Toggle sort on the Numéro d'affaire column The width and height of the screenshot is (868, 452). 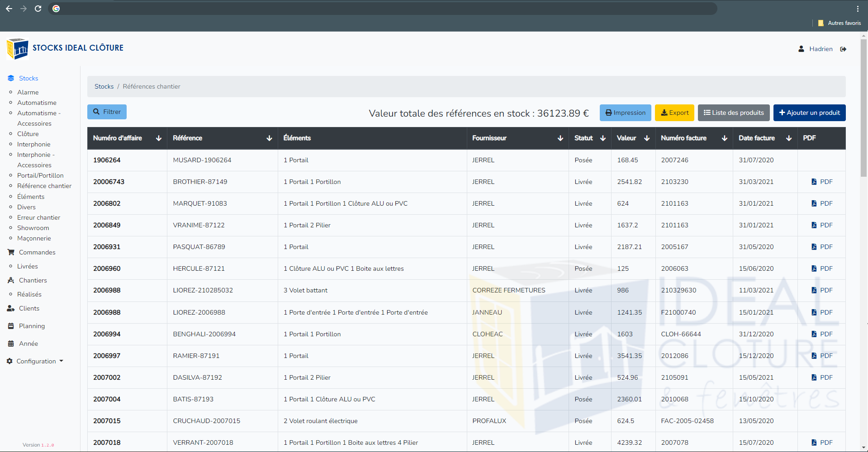[x=159, y=138]
